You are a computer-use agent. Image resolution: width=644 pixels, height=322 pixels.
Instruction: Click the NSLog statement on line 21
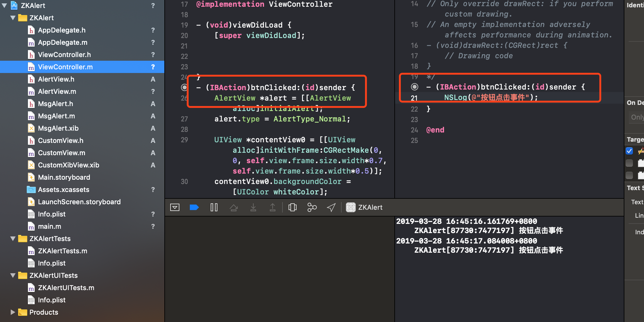point(491,98)
